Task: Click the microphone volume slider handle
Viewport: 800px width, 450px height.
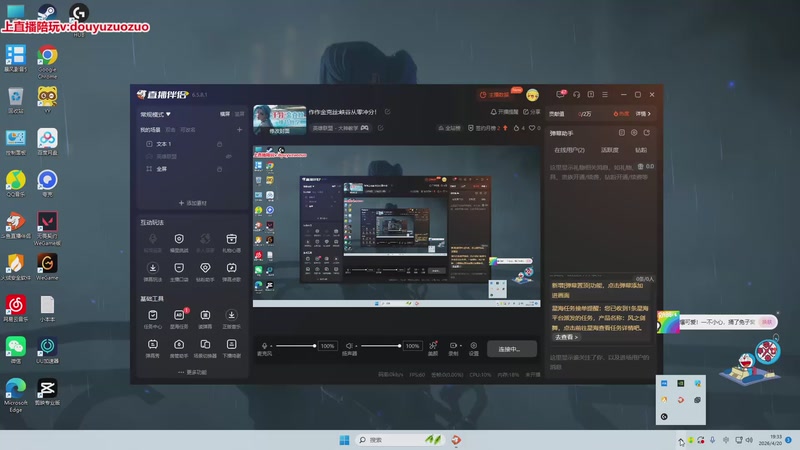Action: 314,346
